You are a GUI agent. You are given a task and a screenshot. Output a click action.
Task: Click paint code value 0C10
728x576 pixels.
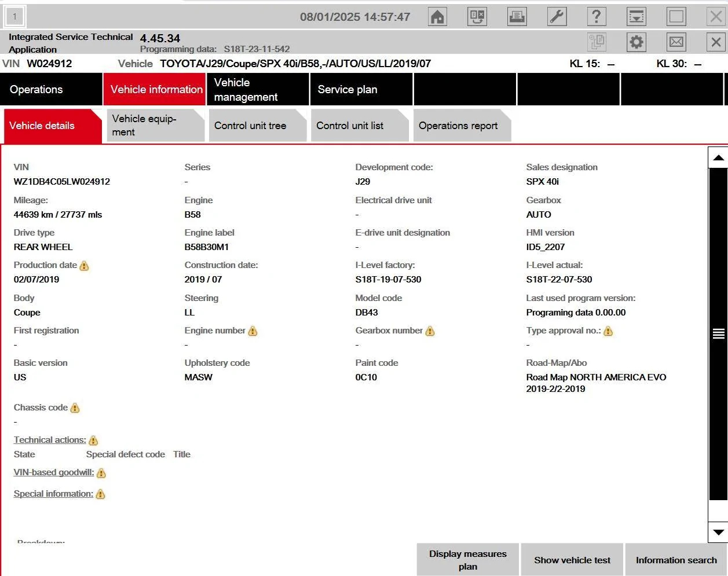(366, 377)
